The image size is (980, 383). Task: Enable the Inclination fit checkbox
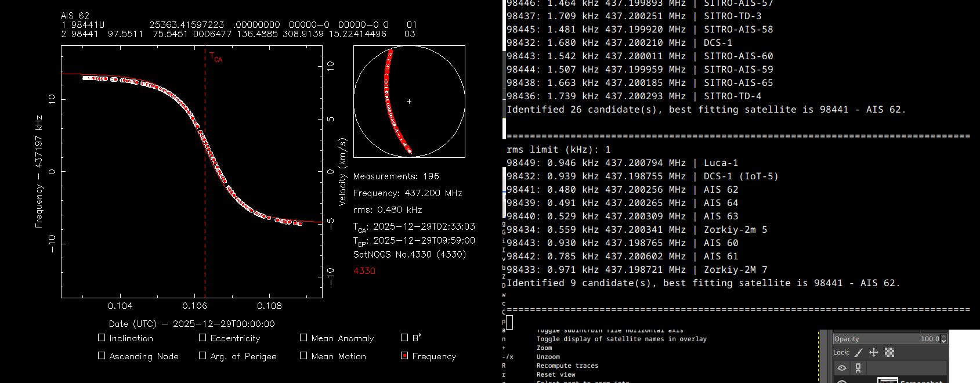pyautogui.click(x=102, y=338)
